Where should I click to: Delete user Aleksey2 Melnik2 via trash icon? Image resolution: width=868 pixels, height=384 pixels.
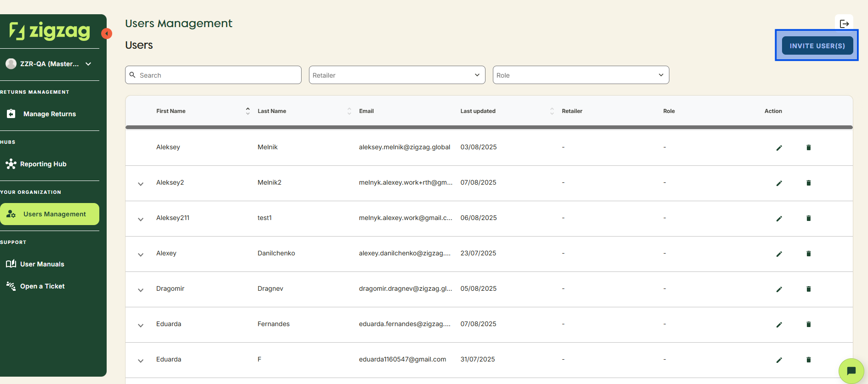pos(808,183)
